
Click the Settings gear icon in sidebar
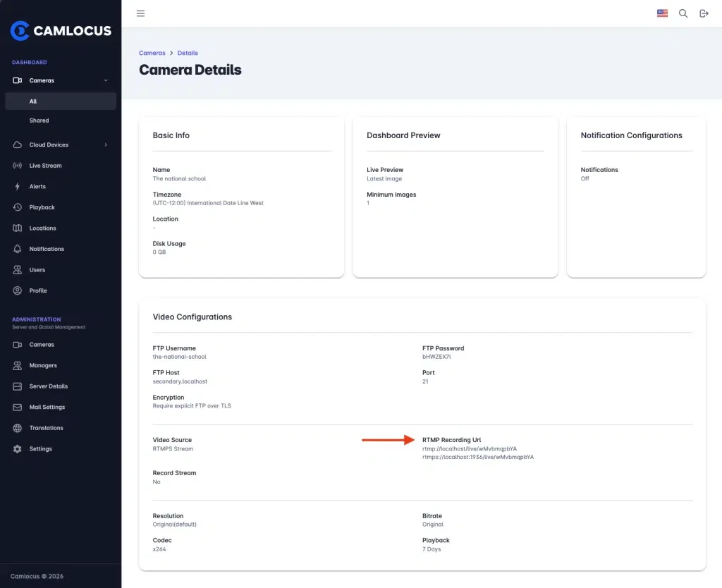18,449
